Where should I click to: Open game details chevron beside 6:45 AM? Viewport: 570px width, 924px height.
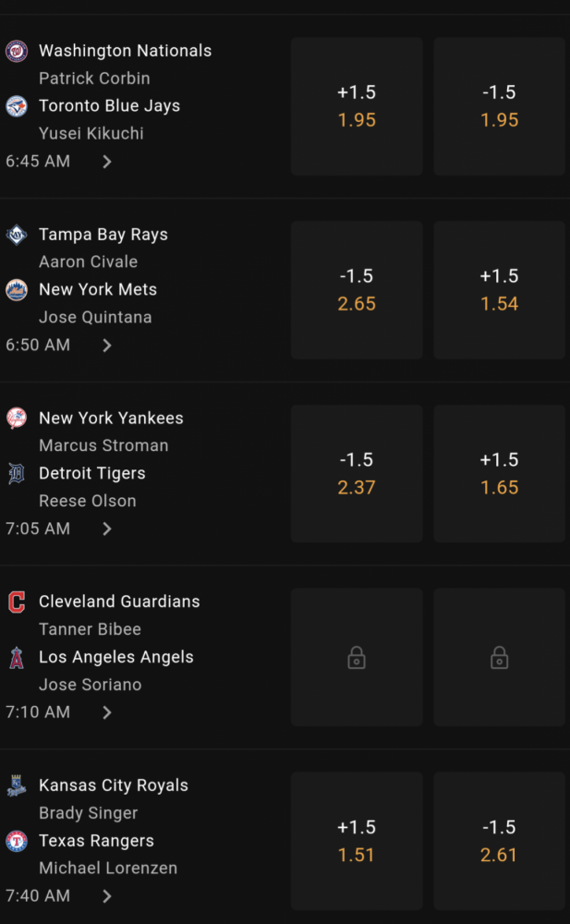106,162
